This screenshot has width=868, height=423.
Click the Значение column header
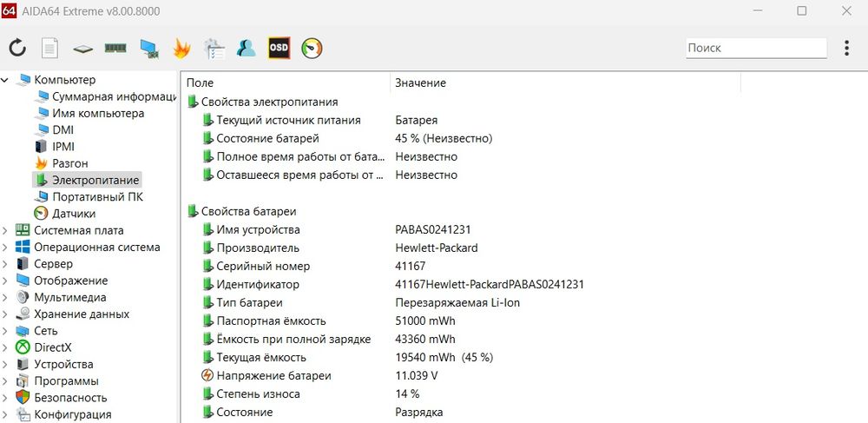[565, 83]
